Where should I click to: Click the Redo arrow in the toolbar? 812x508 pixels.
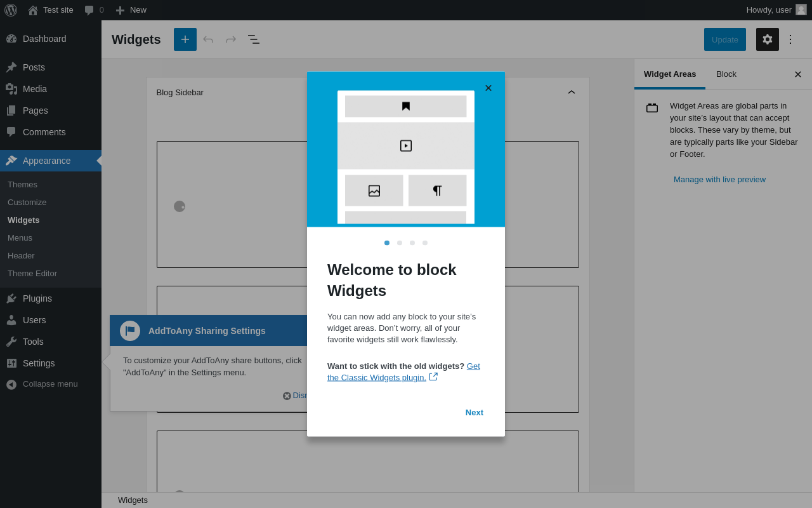(231, 39)
